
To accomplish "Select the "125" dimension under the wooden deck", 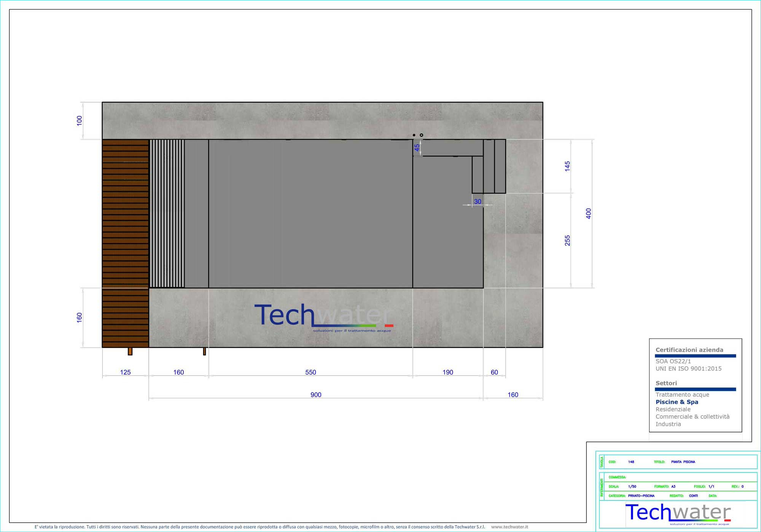I will (125, 372).
